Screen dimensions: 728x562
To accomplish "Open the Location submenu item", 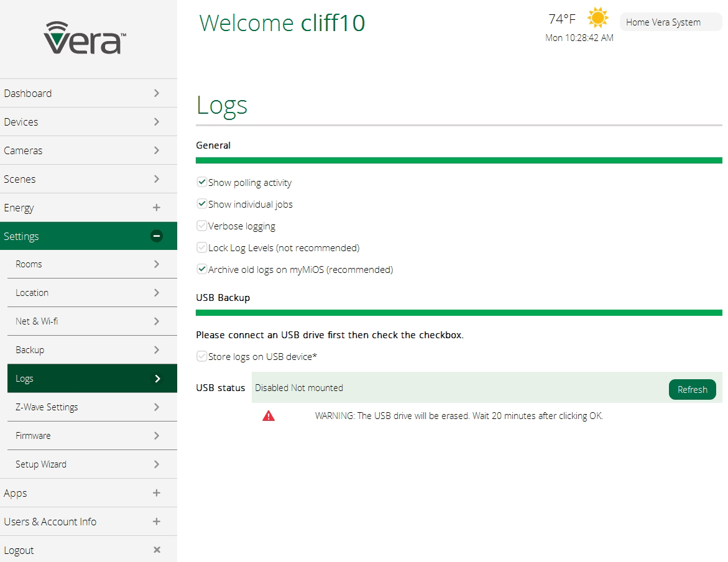I will pos(92,293).
